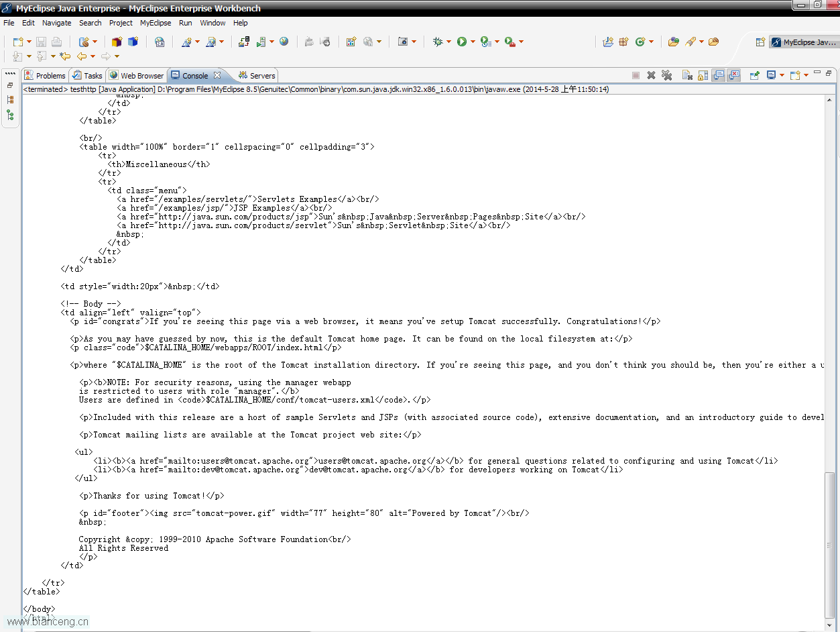
Task: Open the dropdown arrow next to New icon
Action: coord(28,42)
